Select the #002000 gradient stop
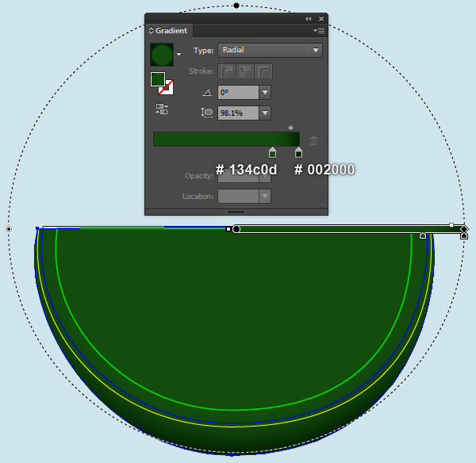 [x=298, y=152]
